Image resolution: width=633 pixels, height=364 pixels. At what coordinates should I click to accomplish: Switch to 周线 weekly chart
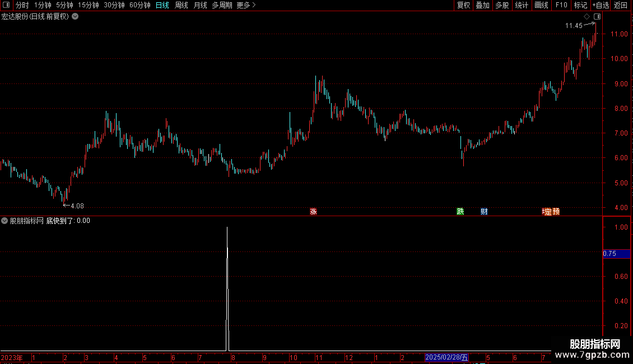pyautogui.click(x=181, y=5)
